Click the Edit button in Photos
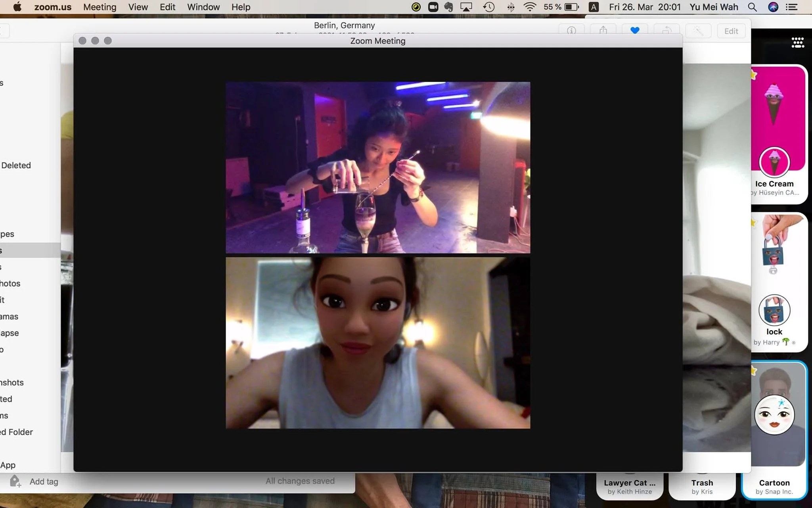The image size is (812, 508). [x=731, y=31]
